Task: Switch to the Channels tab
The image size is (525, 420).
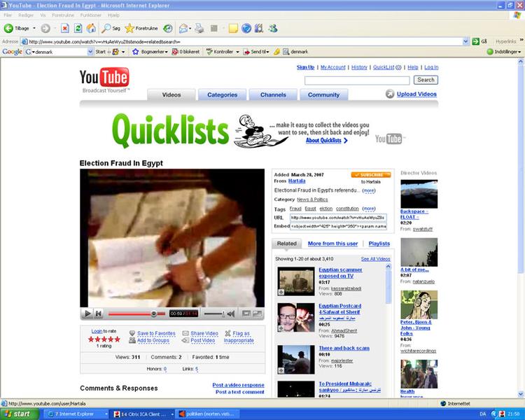Action: (x=273, y=94)
